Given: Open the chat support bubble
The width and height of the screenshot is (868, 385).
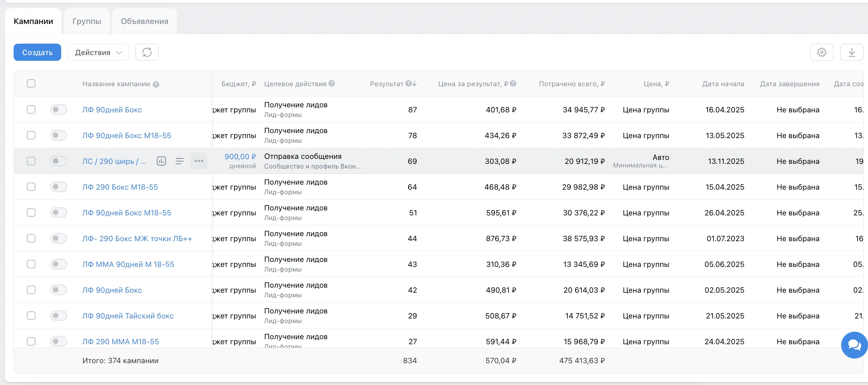Looking at the screenshot, I should pyautogui.click(x=854, y=345).
